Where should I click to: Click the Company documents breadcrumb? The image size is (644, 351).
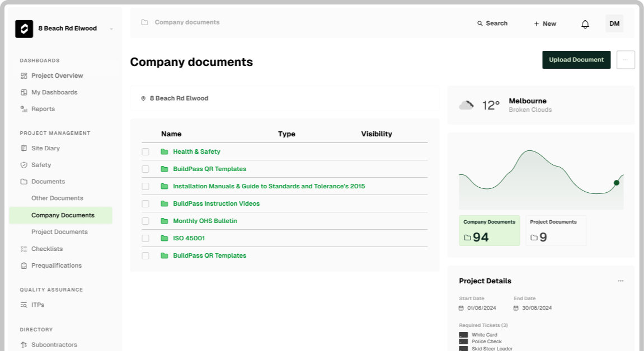coord(187,22)
